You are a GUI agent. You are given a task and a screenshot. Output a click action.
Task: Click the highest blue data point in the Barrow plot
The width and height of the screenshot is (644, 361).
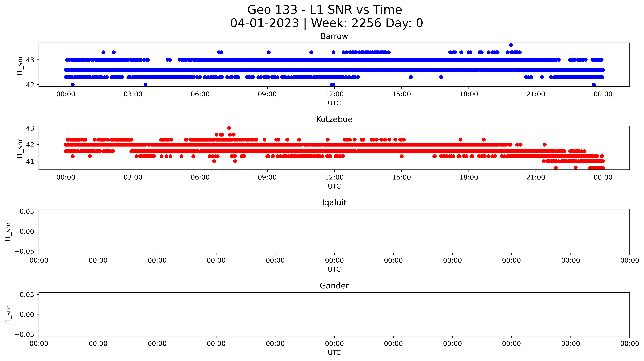511,45
